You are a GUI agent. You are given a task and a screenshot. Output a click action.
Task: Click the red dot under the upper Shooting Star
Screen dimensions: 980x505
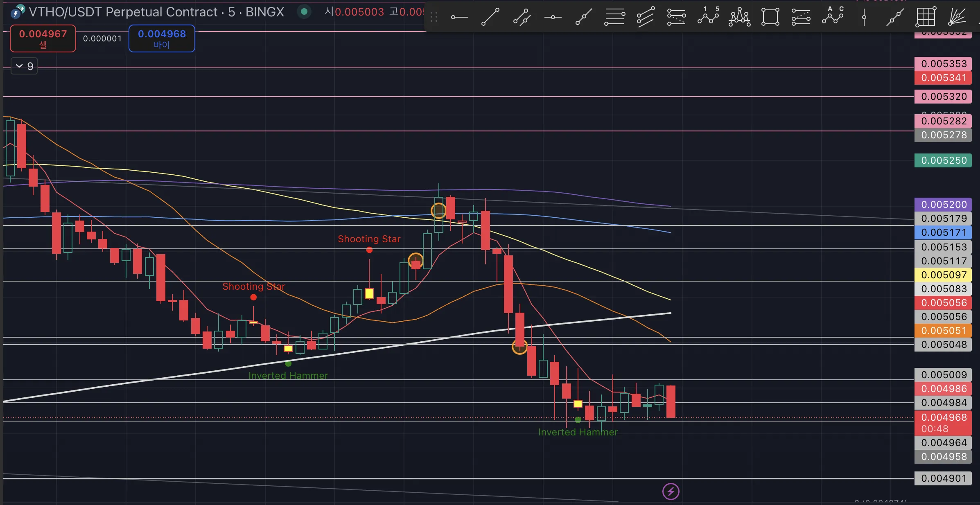coord(369,250)
